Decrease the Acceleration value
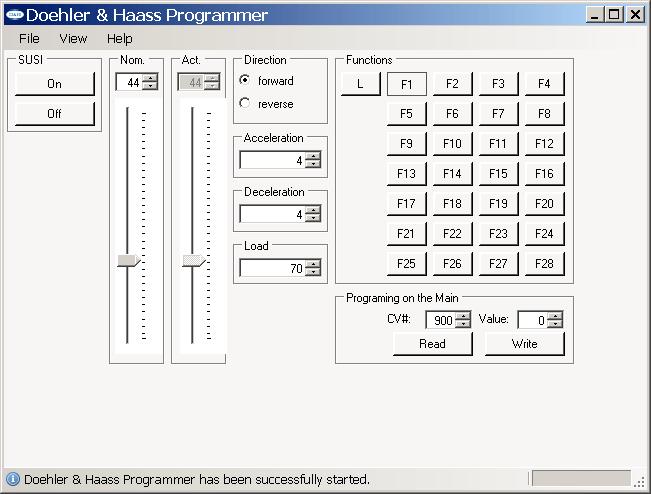 point(313,164)
